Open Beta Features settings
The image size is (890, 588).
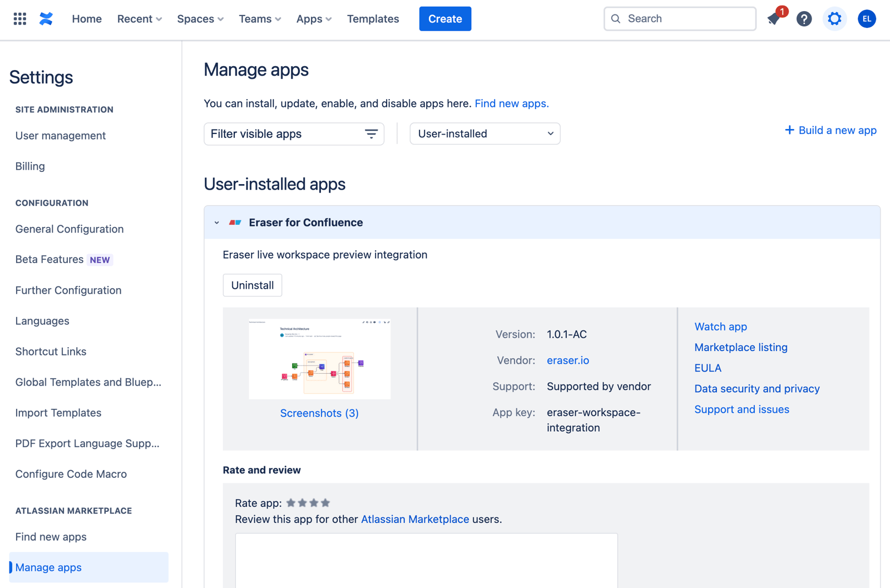(x=64, y=260)
